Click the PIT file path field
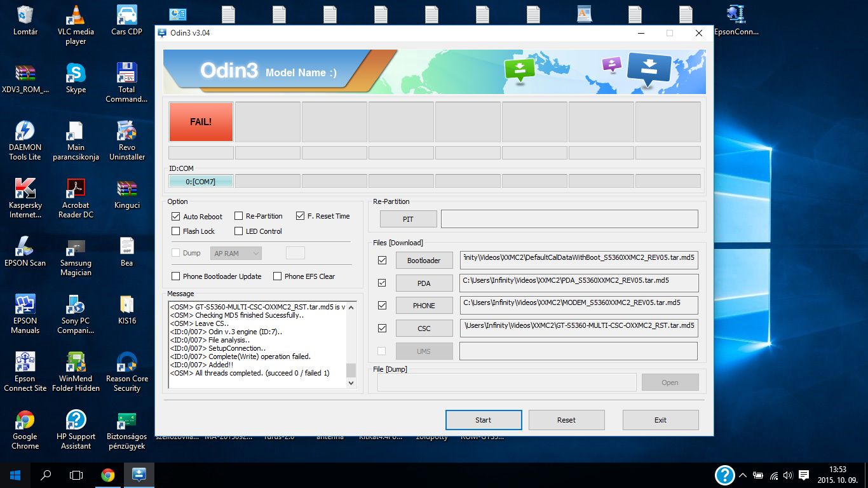868x488 pixels. 569,219
